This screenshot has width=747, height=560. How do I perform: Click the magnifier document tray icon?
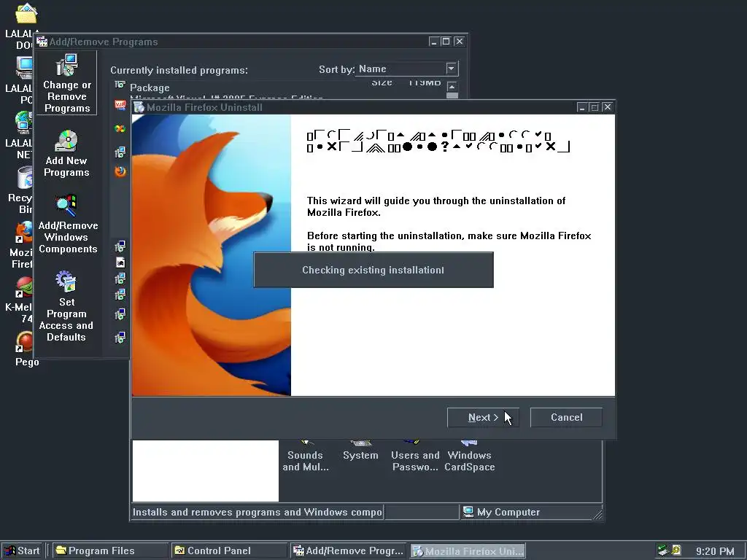click(x=676, y=551)
